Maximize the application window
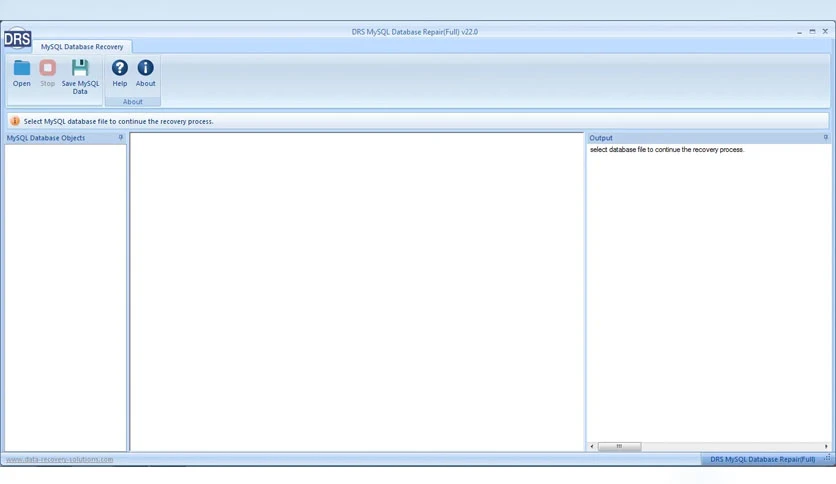836x484 pixels. pos(812,31)
